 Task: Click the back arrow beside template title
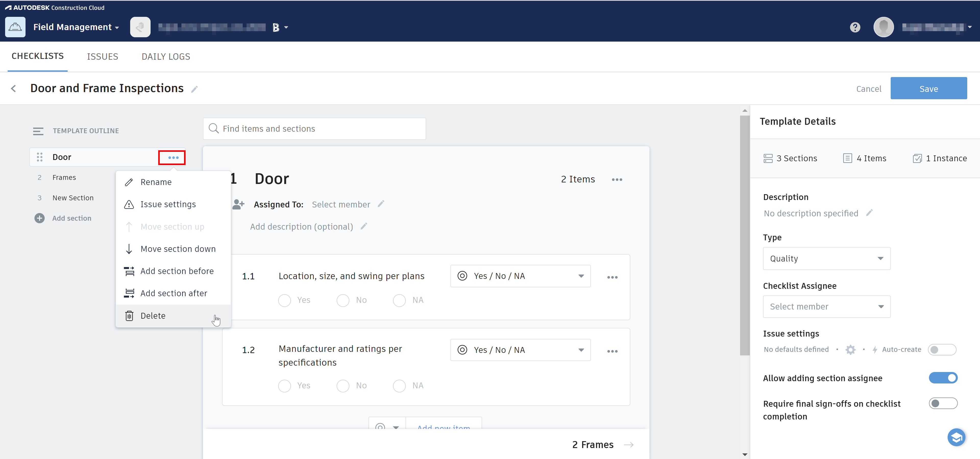coord(14,89)
